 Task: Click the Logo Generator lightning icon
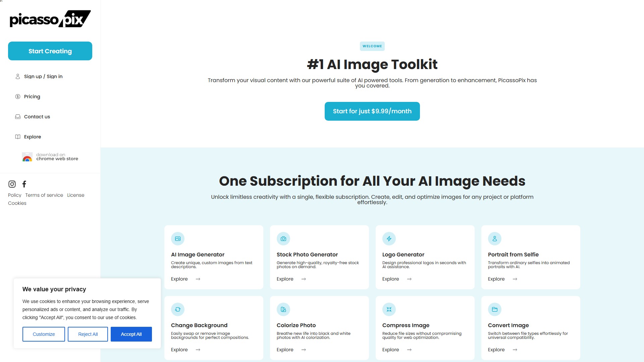click(389, 239)
